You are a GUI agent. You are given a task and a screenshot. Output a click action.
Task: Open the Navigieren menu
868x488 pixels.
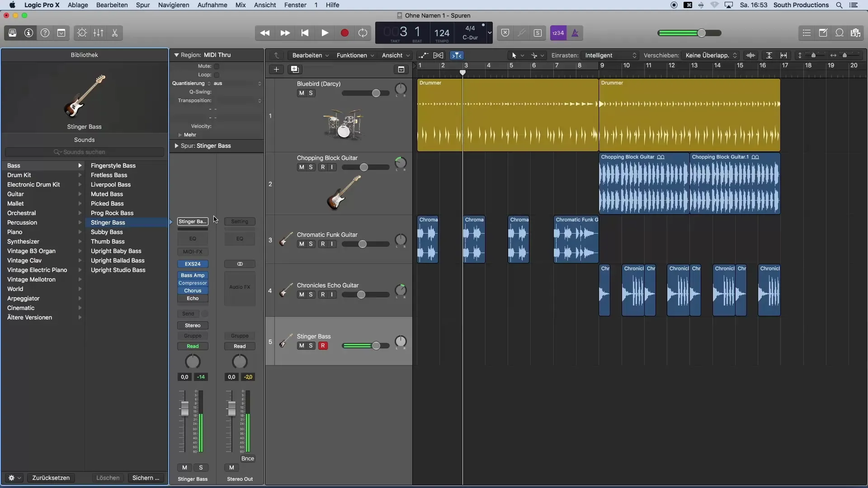[x=174, y=5]
